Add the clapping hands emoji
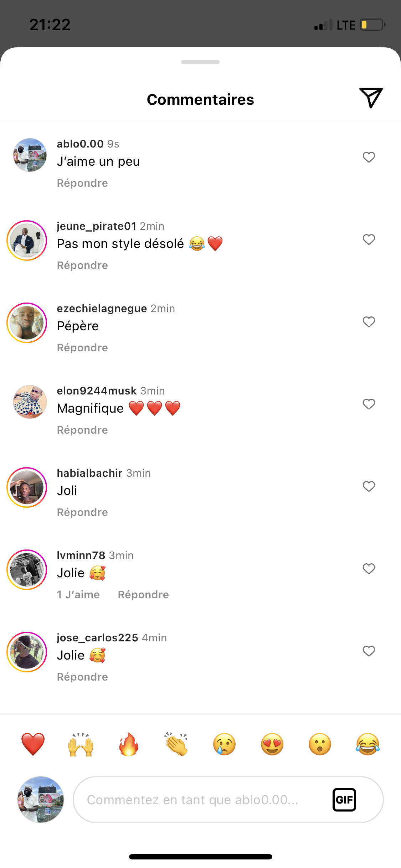The image size is (401, 868). tap(176, 744)
